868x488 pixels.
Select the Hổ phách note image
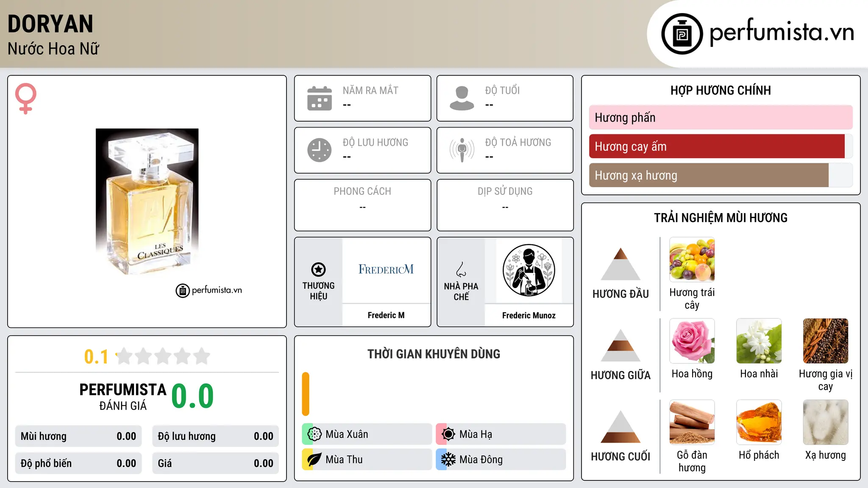coord(759,422)
